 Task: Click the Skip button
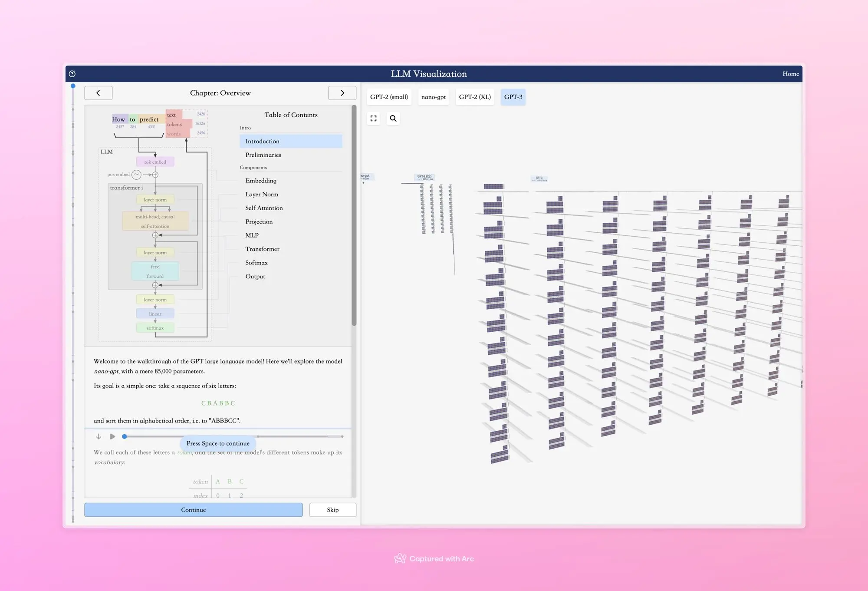pyautogui.click(x=333, y=510)
